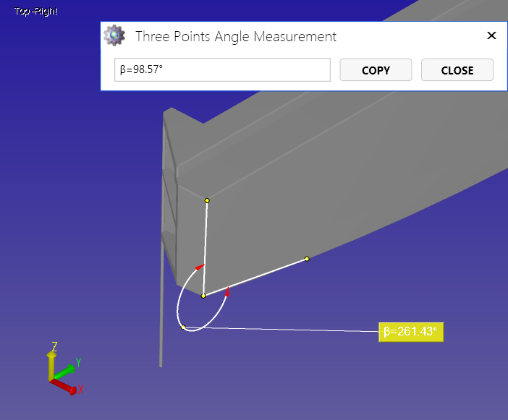Click the β=98.57° angle value field
Screen dimensions: 508x420
222,70
